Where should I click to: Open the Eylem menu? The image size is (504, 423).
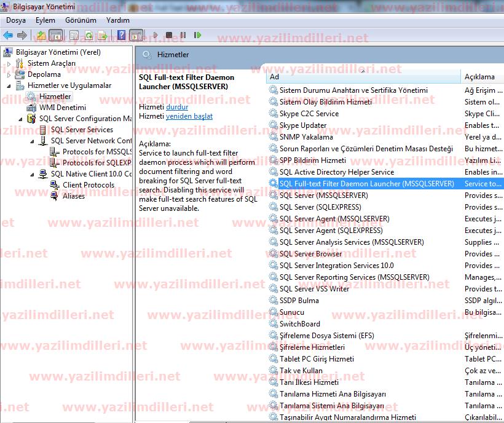click(x=45, y=20)
